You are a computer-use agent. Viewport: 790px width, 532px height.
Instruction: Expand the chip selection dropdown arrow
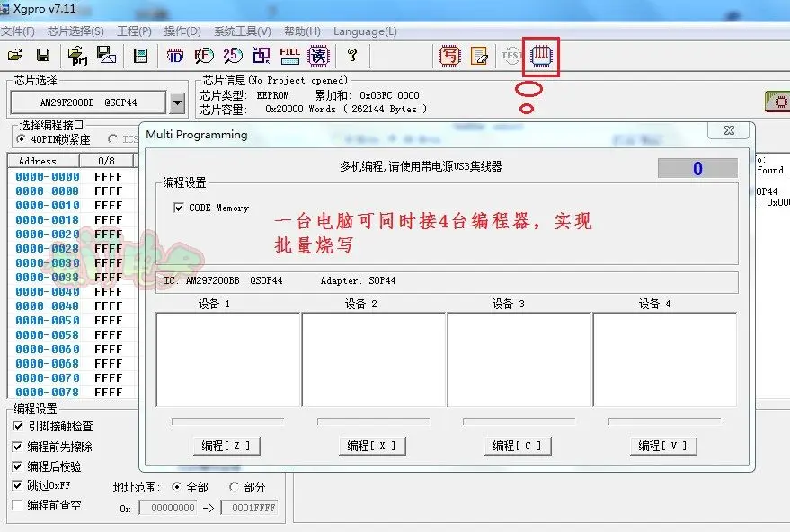177,103
